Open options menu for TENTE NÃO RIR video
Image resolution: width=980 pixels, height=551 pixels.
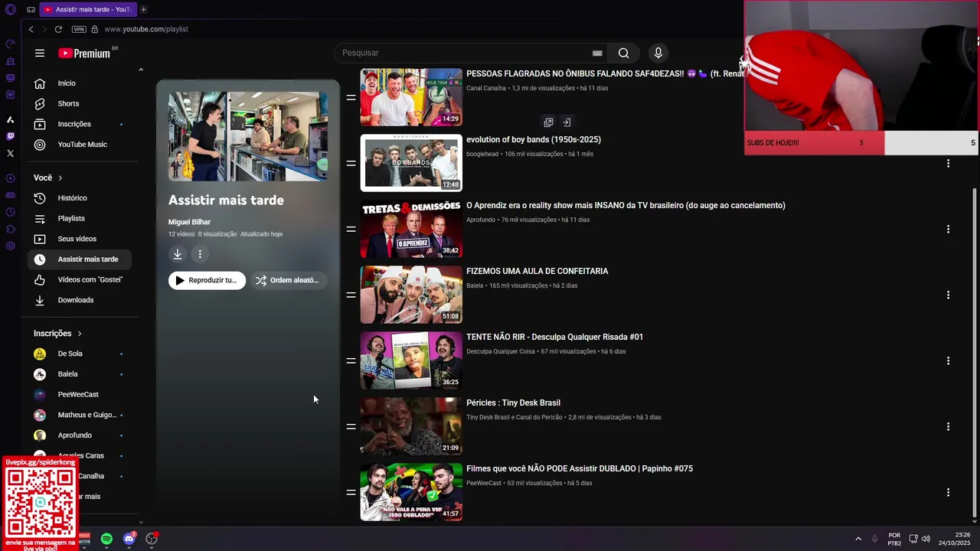[948, 360]
